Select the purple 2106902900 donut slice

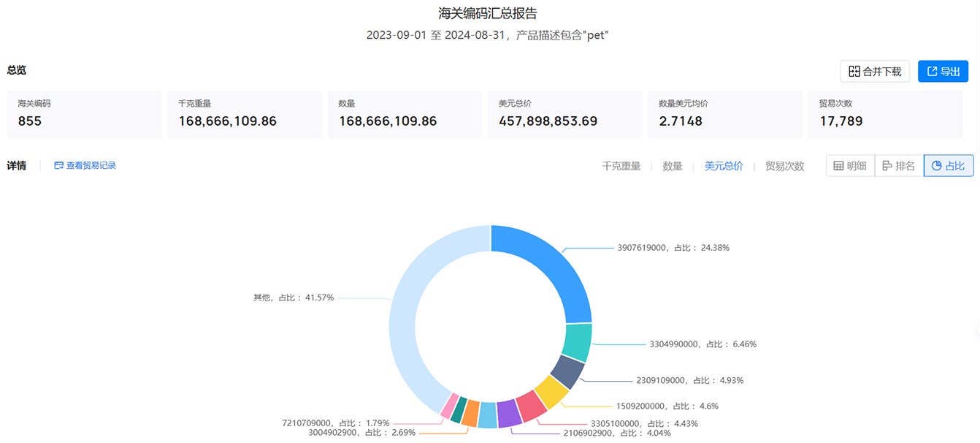(x=509, y=414)
